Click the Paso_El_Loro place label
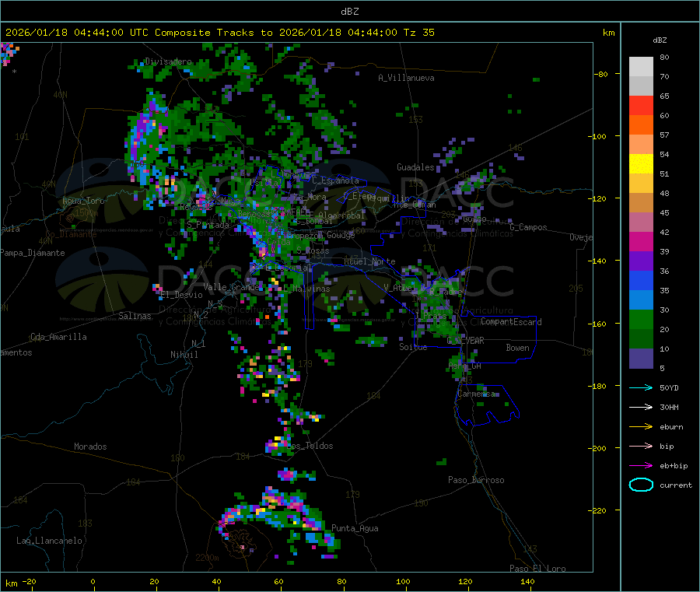Screen dimensions: 700x592 pos(538,569)
